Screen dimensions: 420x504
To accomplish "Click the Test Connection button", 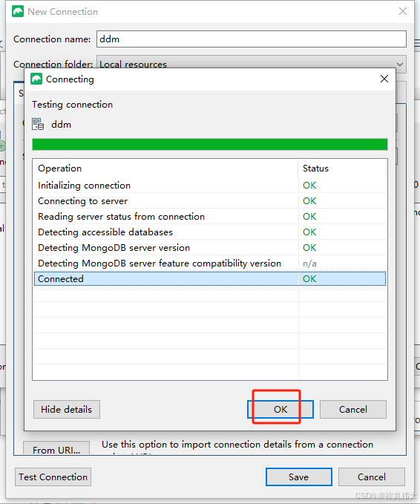I will pyautogui.click(x=53, y=477).
